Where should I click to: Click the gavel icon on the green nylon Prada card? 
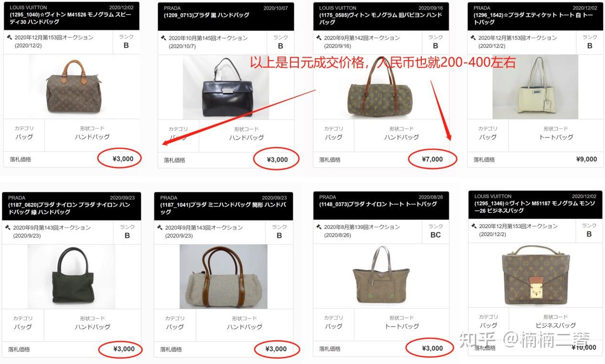pos(8,228)
